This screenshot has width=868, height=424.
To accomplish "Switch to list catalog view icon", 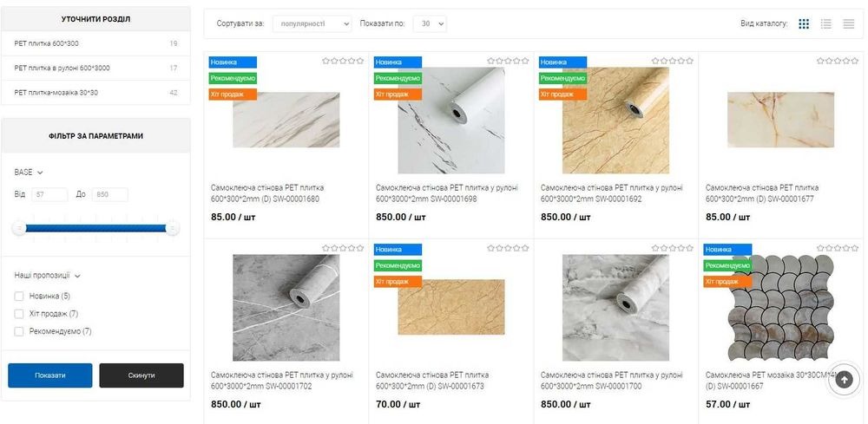I will point(826,23).
